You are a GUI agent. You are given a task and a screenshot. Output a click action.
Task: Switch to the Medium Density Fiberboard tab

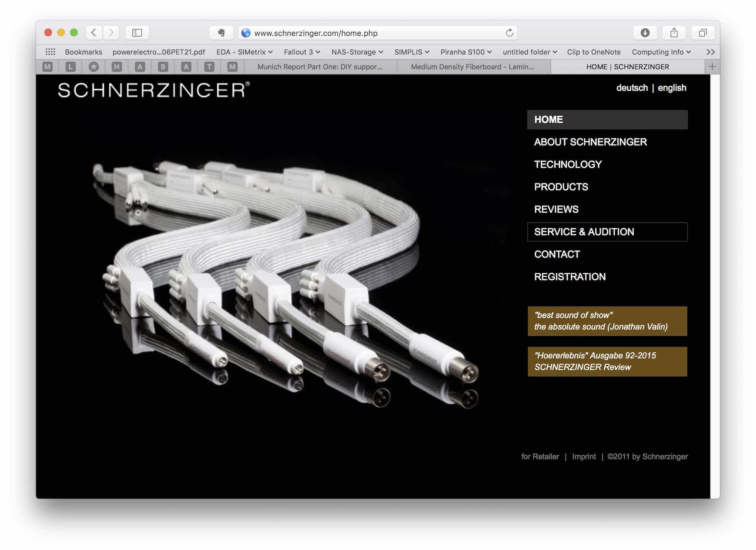pyautogui.click(x=474, y=67)
